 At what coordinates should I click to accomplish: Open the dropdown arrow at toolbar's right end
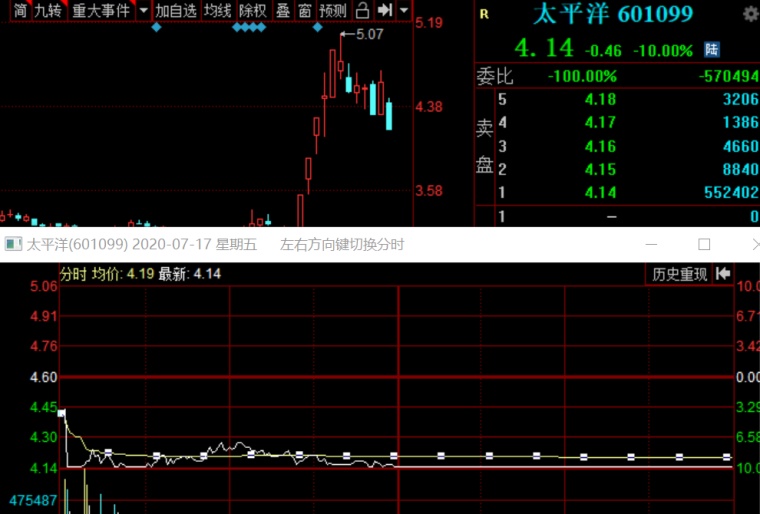click(x=403, y=10)
